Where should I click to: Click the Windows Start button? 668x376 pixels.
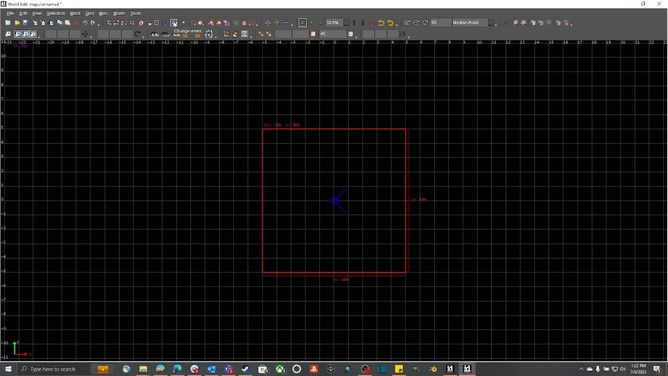coord(8,369)
